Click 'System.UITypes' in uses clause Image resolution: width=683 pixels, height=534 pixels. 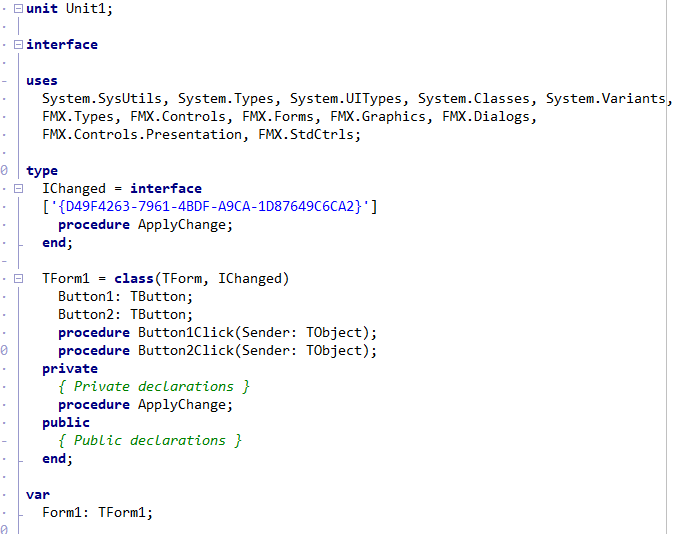click(345, 99)
